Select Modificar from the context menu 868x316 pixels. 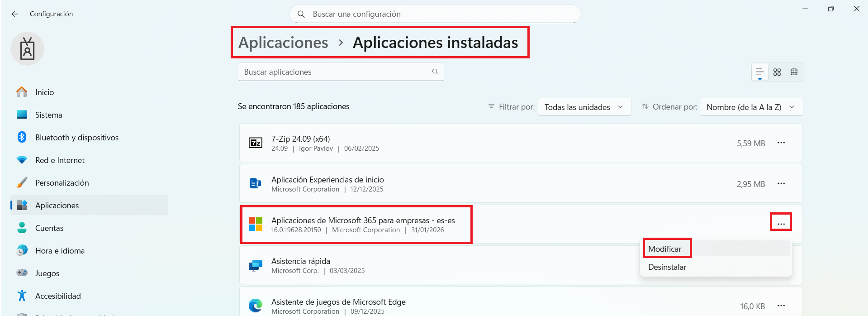click(665, 249)
